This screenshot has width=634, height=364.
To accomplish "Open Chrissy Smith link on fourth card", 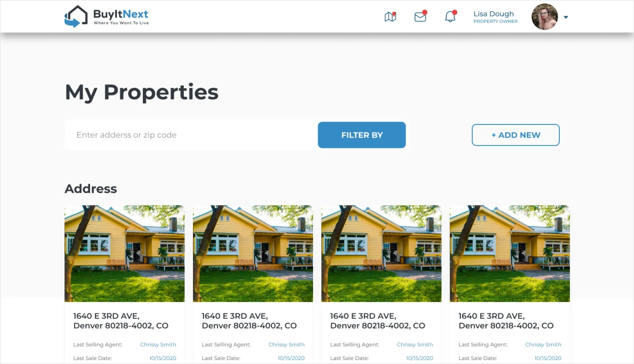I will coord(543,345).
